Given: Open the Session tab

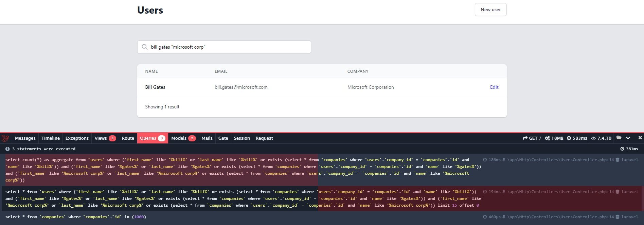Looking at the screenshot, I should (x=242, y=138).
